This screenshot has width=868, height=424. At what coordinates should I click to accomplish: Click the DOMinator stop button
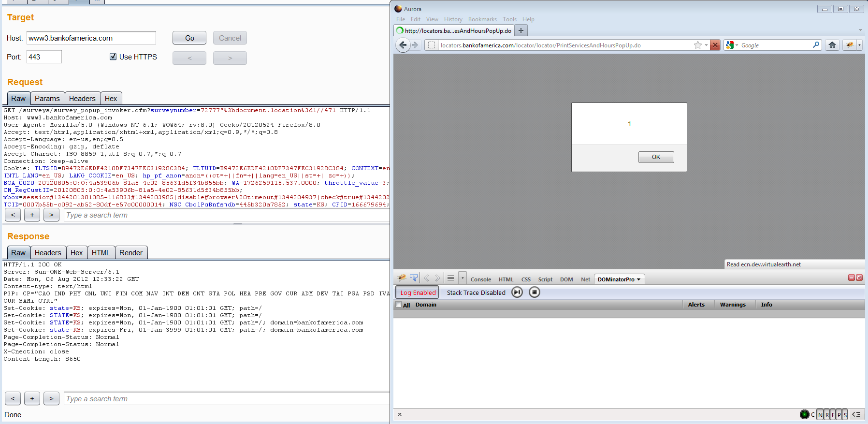pyautogui.click(x=534, y=292)
